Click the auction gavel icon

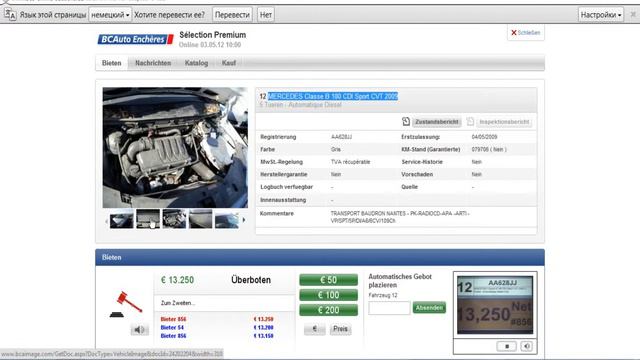(x=126, y=304)
